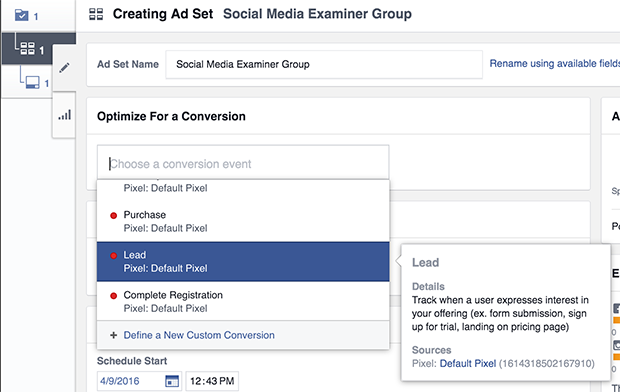Click the Schedule Start label
Screen dimensions: 620x392
(x=132, y=361)
